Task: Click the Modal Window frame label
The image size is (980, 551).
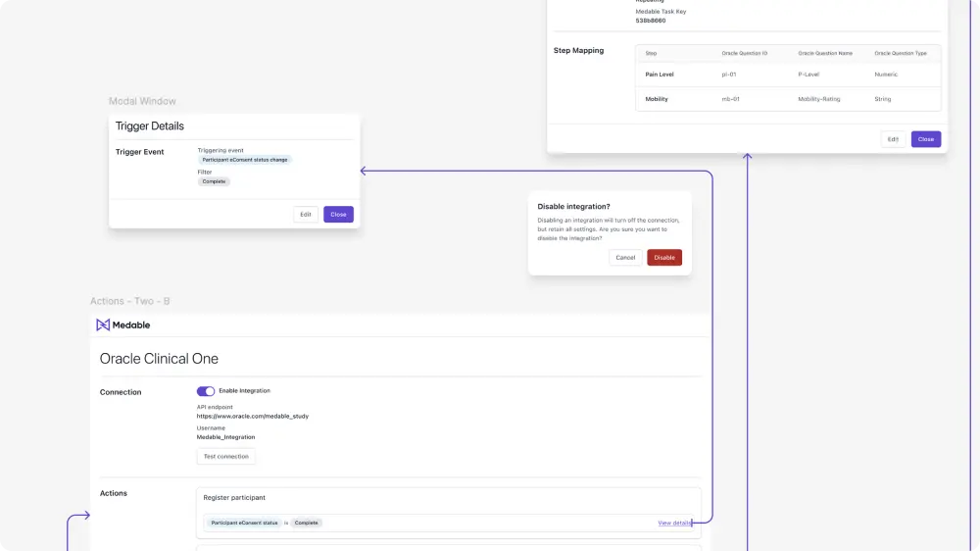Action: pyautogui.click(x=142, y=101)
